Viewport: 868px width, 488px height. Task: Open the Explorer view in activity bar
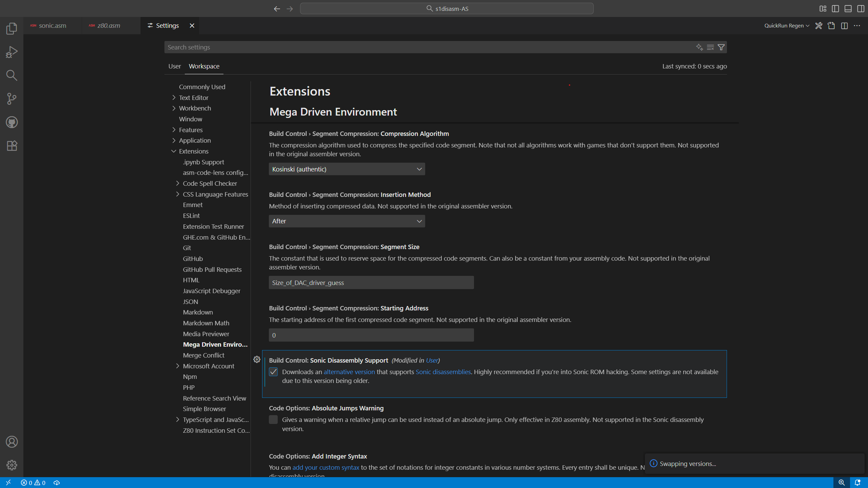pos(12,28)
